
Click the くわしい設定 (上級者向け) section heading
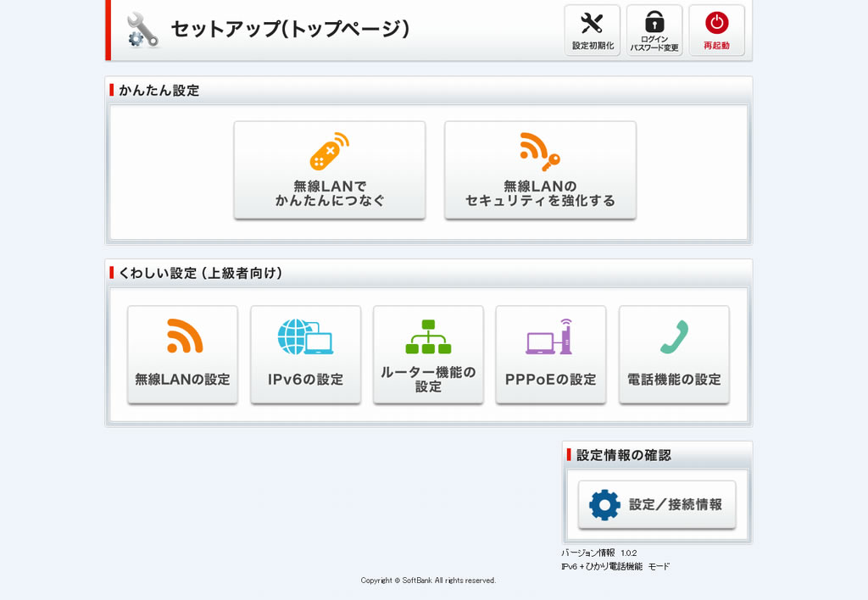click(200, 273)
